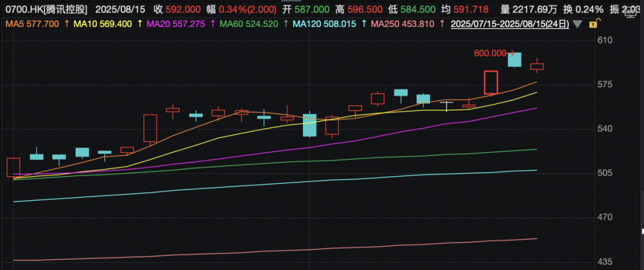Click the up arrow beside MA10 569.400
Screen dimensions: 644x270
coord(139,24)
